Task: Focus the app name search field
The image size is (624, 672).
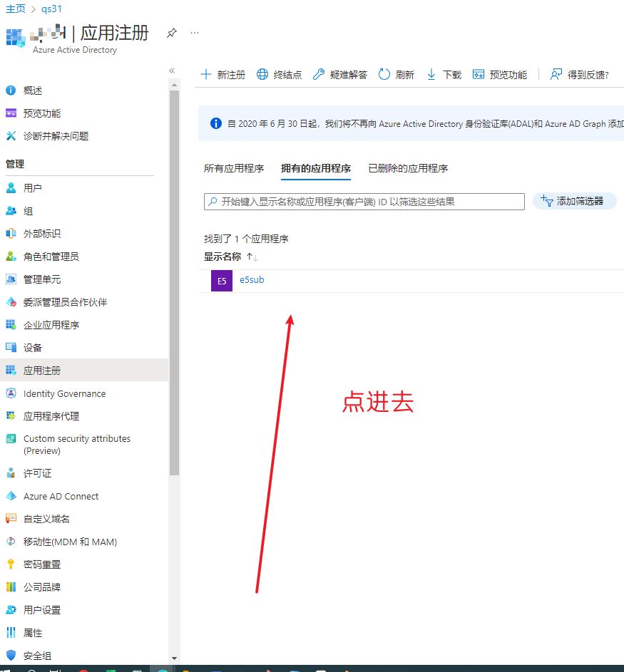Action: [364, 202]
